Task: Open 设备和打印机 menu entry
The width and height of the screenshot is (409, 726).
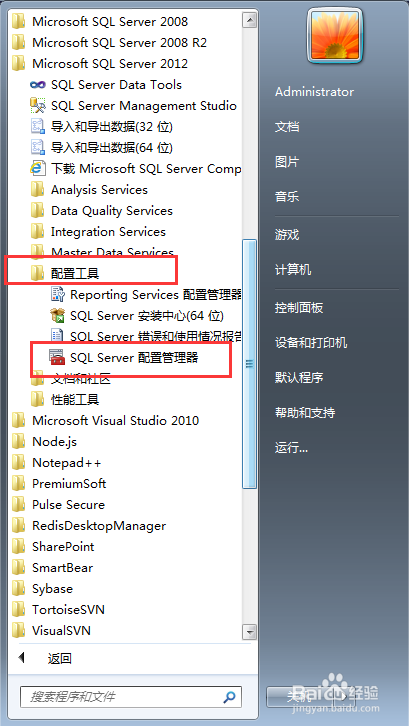Action: pyautogui.click(x=311, y=343)
